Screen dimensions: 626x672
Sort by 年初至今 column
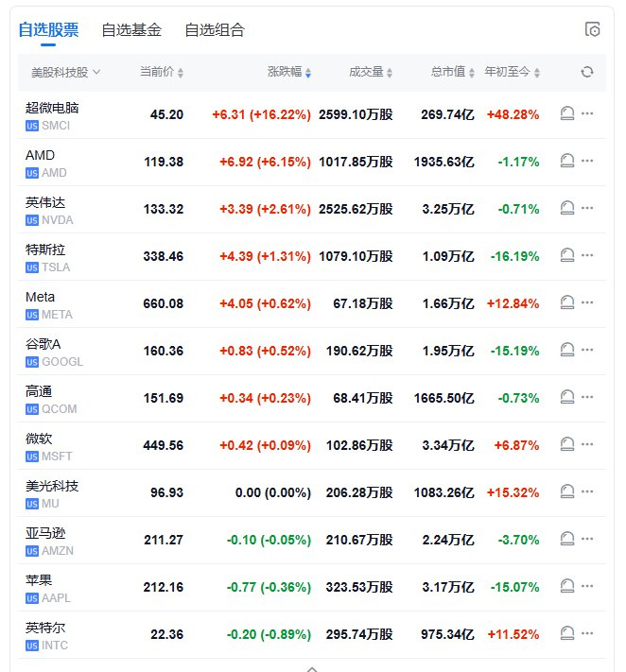[512, 72]
